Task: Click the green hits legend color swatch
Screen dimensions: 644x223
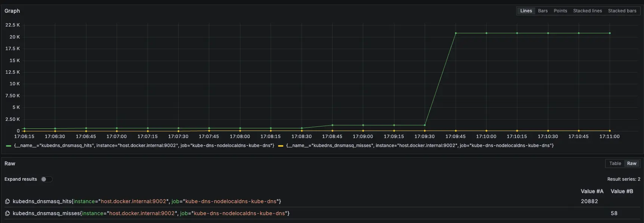Action: (9, 146)
